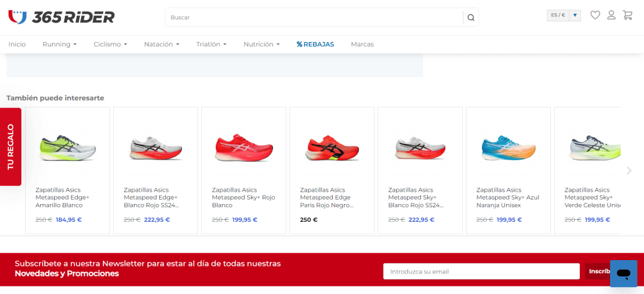The height and width of the screenshot is (294, 644).
Task: Open the language and currency dropdown
Action: [x=564, y=16]
